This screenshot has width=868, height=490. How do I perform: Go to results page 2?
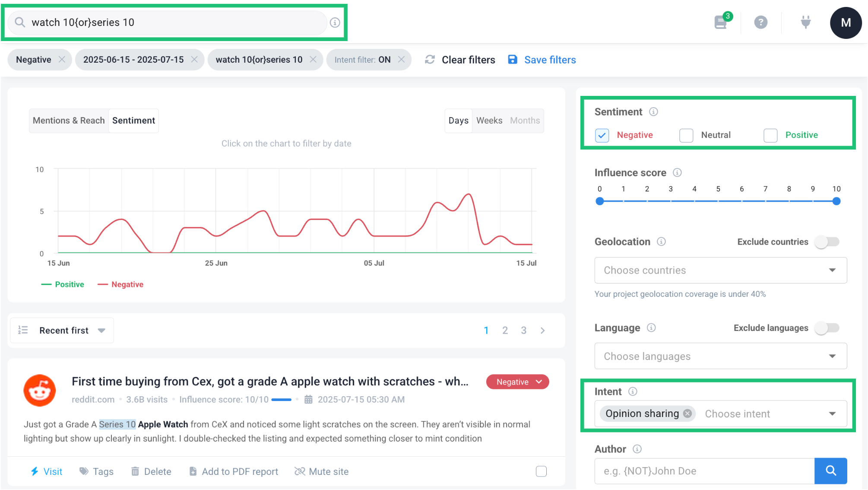pyautogui.click(x=505, y=331)
